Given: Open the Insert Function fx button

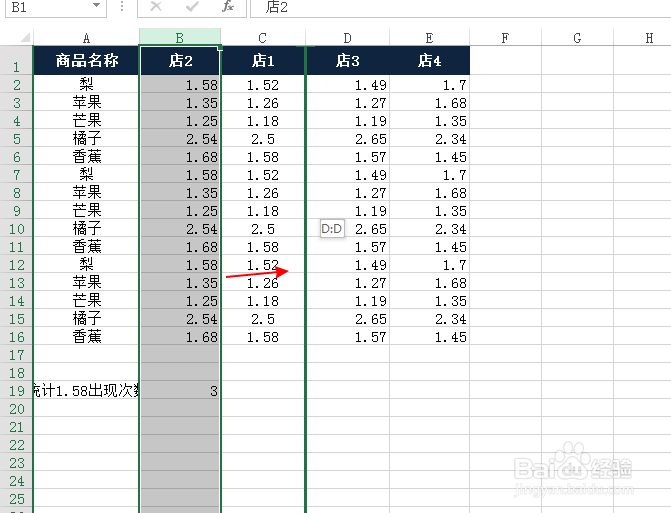Looking at the screenshot, I should click(x=228, y=6).
